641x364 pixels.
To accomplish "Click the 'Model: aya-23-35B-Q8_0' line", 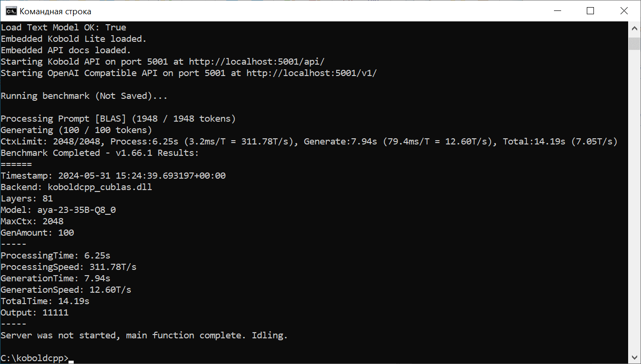I will 58,210.
